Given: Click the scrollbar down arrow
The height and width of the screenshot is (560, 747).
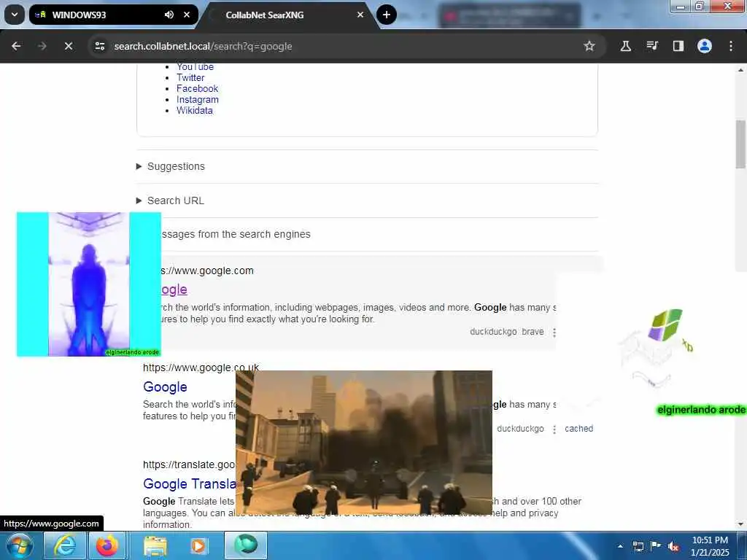Looking at the screenshot, I should point(740,524).
